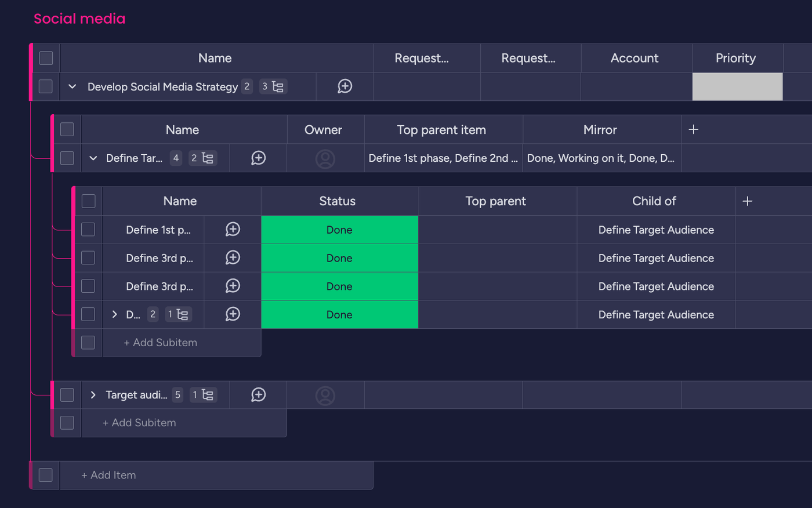Screen dimensions: 812x508
Task: Click the Priority column header
Action: pyautogui.click(x=735, y=58)
